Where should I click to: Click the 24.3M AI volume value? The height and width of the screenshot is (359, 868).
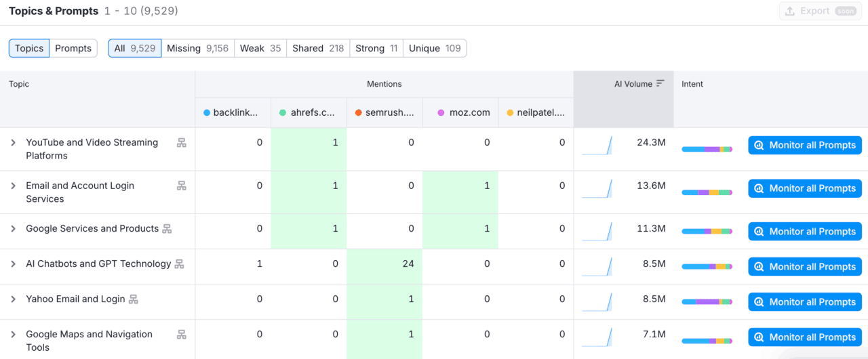pos(651,142)
